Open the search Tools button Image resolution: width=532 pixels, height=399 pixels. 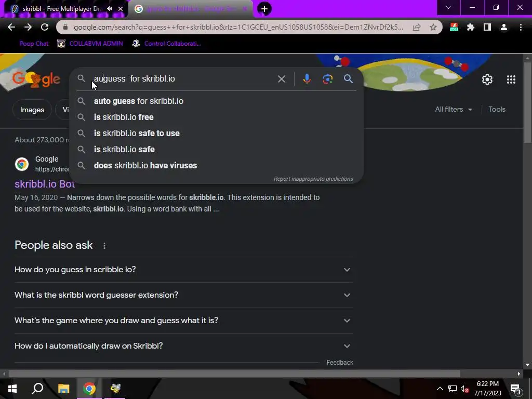pos(497,109)
